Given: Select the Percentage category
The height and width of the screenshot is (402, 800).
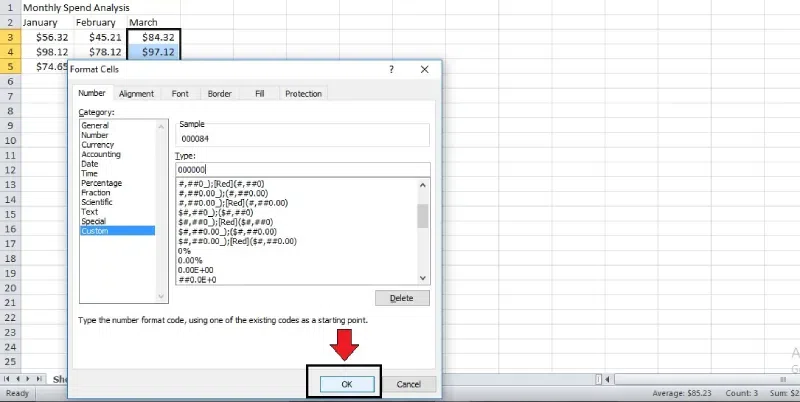Looking at the screenshot, I should [102, 183].
